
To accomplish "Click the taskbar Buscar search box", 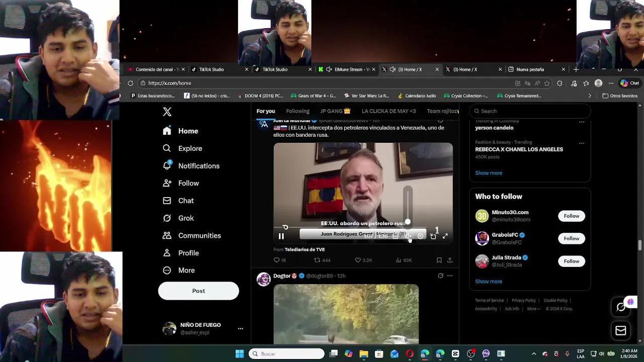I will 287,354.
